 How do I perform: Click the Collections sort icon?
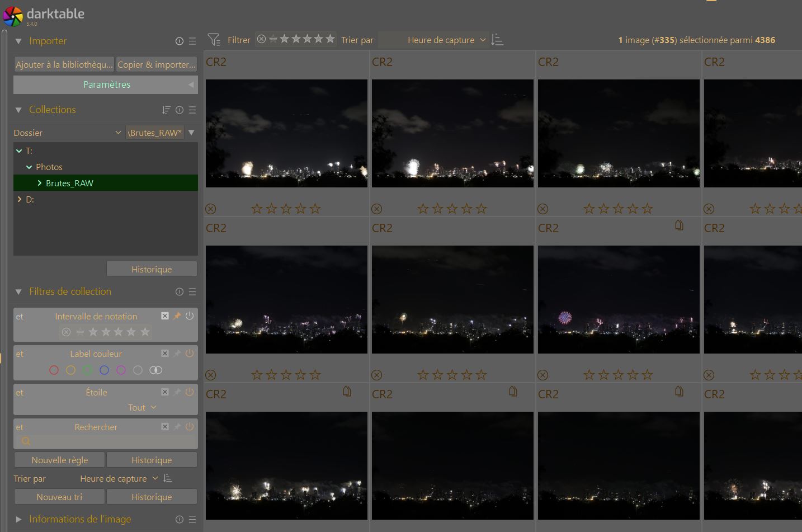(166, 110)
